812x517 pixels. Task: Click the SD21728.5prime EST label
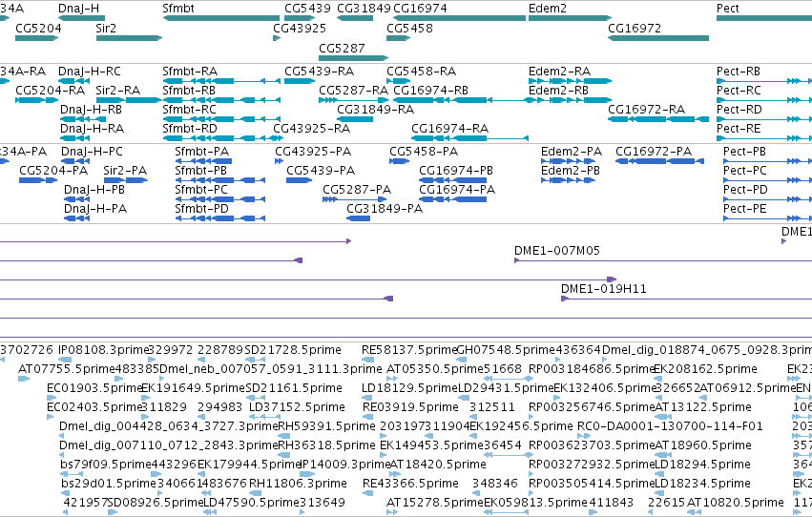293,350
